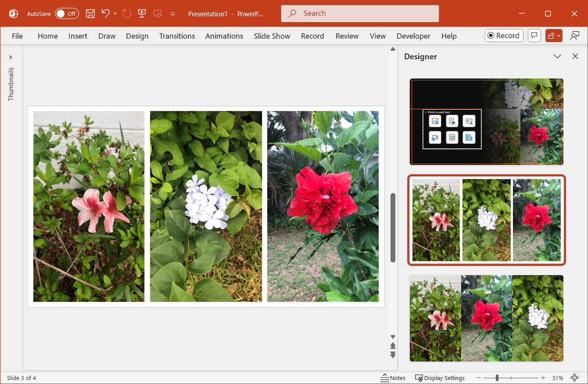The image size is (588, 384).
Task: Click the Record button
Action: coord(504,36)
